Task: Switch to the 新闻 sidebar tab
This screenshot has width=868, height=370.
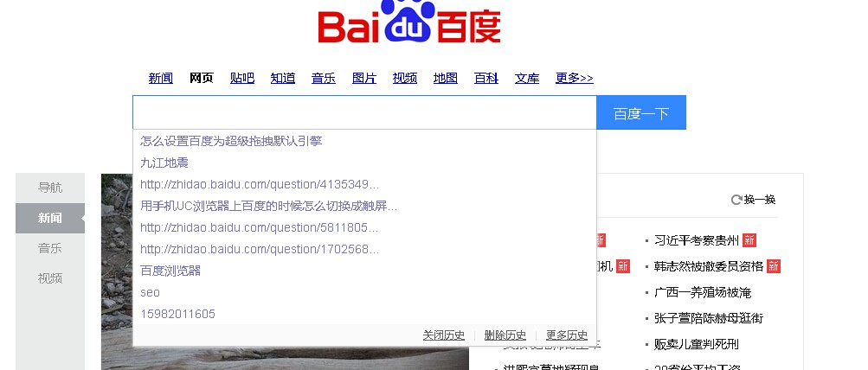Action: click(50, 218)
